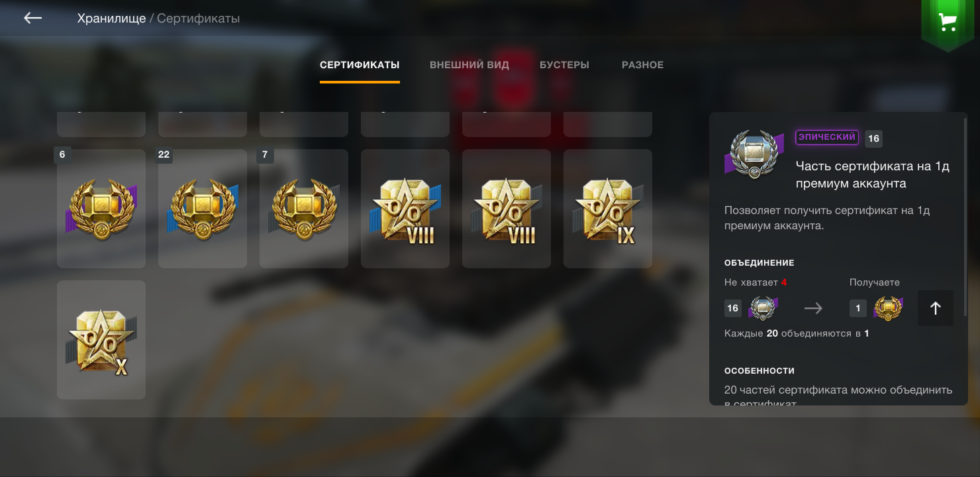
Task: Open the Разное tab
Action: 642,65
